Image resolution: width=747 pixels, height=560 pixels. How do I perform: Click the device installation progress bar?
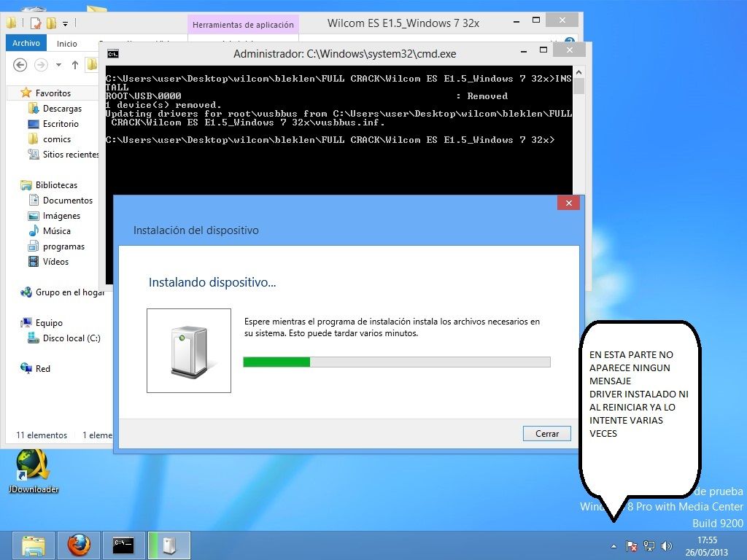pos(396,362)
